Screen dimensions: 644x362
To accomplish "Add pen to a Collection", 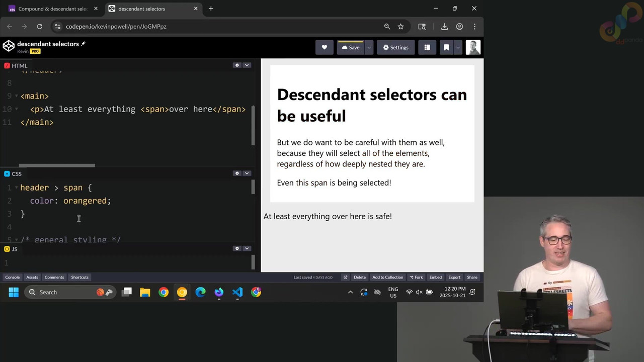I will (388, 277).
